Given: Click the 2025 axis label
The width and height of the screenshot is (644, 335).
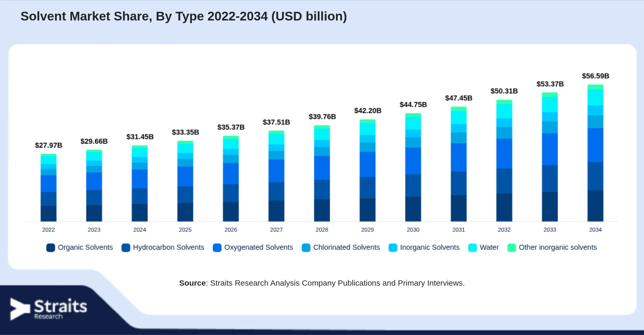Looking at the screenshot, I should [x=185, y=230].
